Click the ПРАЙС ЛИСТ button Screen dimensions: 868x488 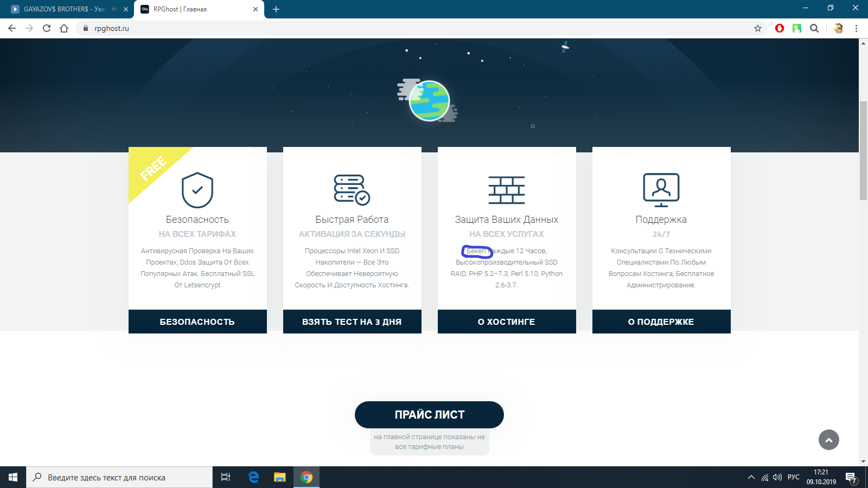pos(429,415)
